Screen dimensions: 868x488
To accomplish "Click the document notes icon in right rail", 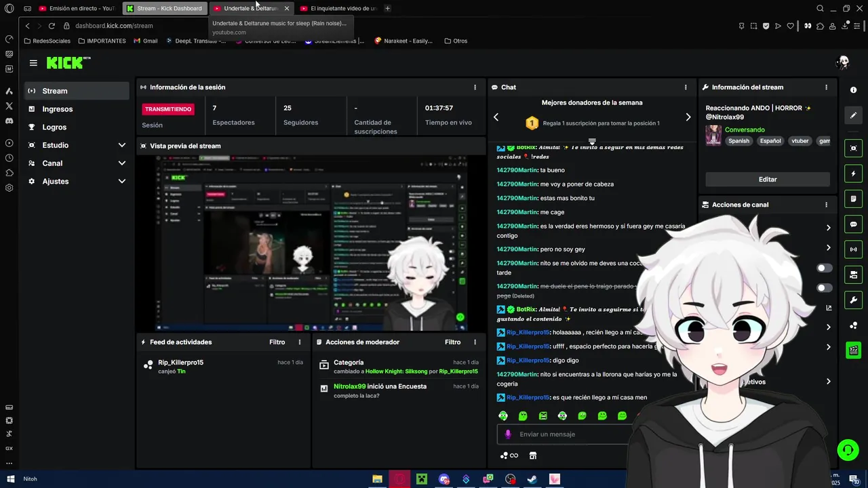I will [x=853, y=199].
